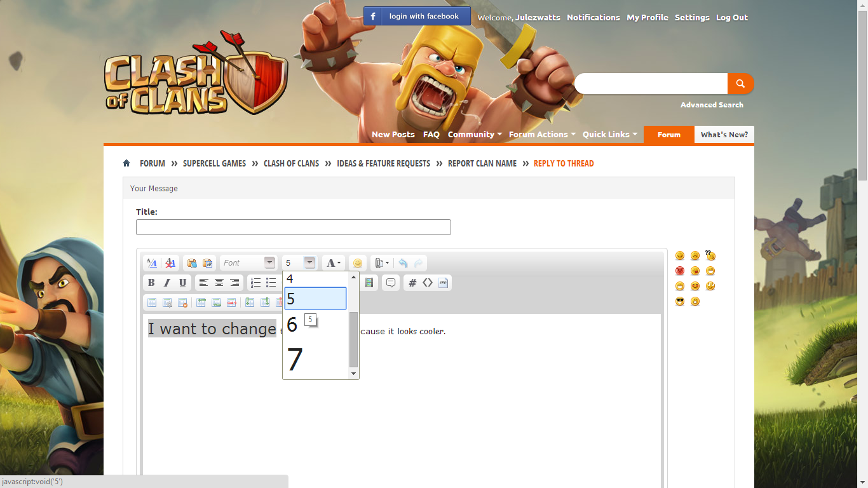Insert a numbered list

point(255,283)
